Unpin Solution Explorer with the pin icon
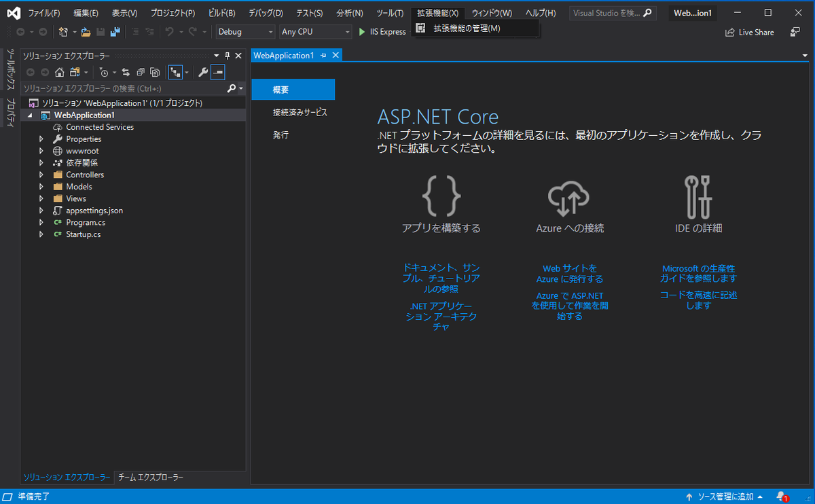Viewport: 815px width, 504px height. coord(228,56)
